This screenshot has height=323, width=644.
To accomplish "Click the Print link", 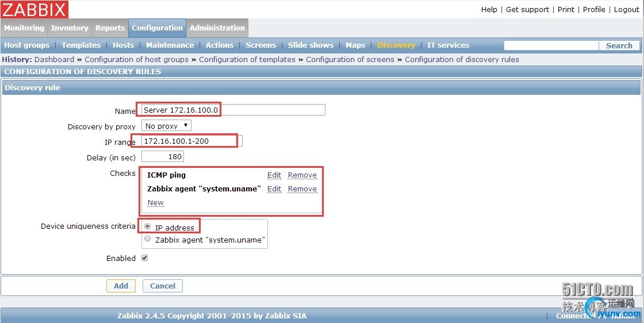I will (x=566, y=9).
